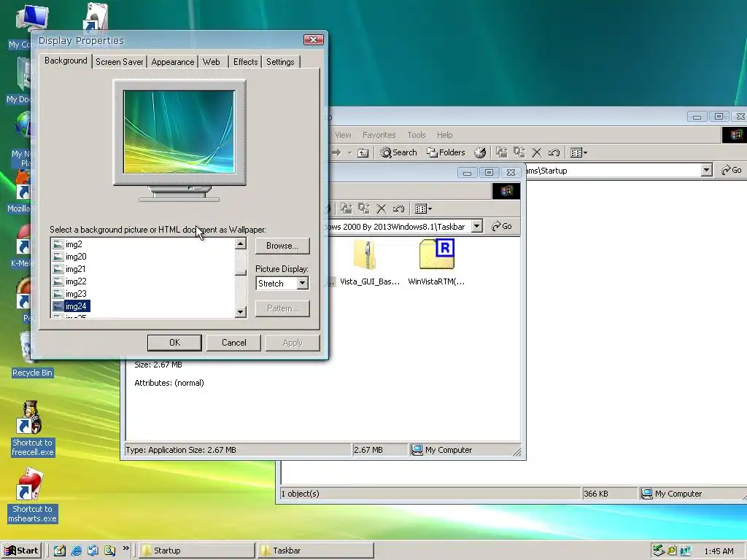747x560 pixels.
Task: Click the wallpaper list scrollbar thumb
Action: (241, 273)
